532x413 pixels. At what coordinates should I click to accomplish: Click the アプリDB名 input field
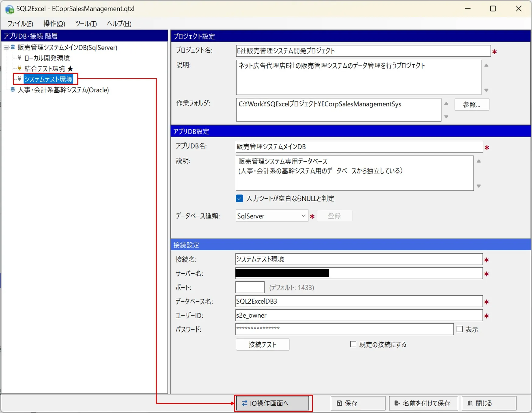point(359,147)
